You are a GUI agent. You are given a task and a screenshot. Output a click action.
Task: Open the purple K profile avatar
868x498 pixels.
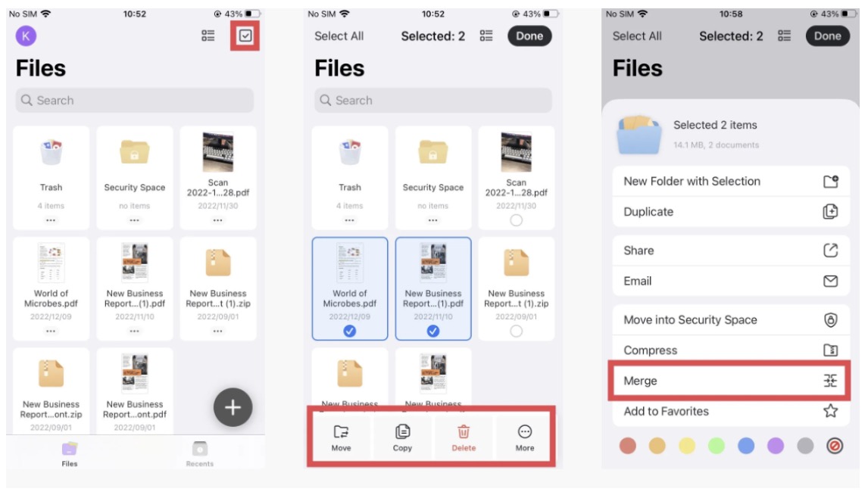pyautogui.click(x=26, y=36)
